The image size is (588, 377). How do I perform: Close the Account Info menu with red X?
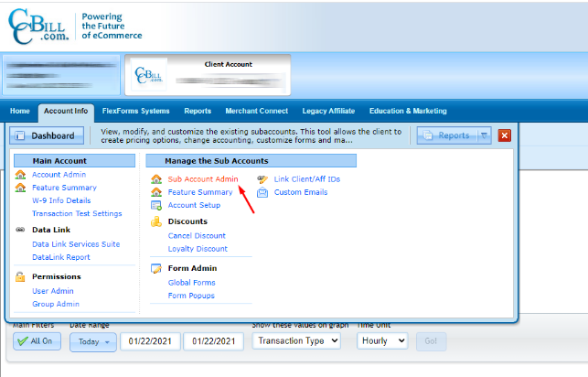click(x=505, y=135)
